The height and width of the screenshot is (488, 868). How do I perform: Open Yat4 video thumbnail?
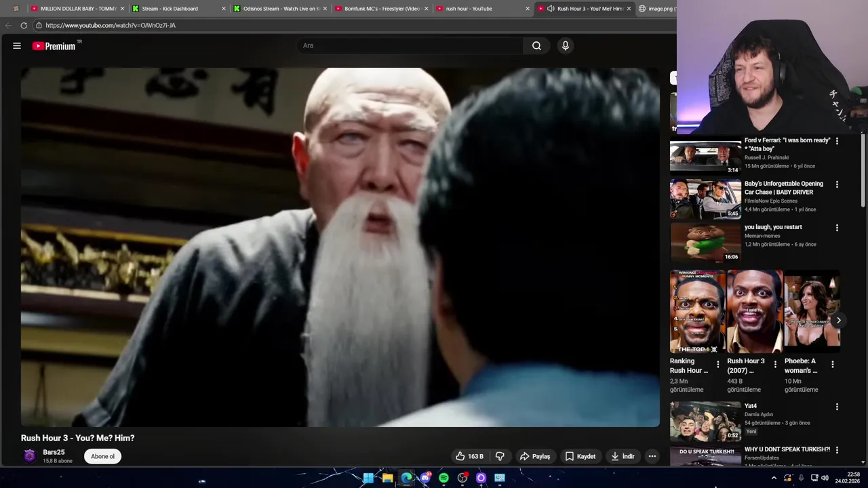(x=705, y=422)
